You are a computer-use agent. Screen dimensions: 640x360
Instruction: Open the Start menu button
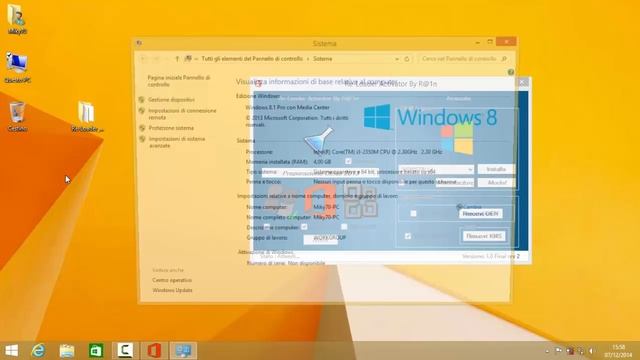pyautogui.click(x=11, y=351)
